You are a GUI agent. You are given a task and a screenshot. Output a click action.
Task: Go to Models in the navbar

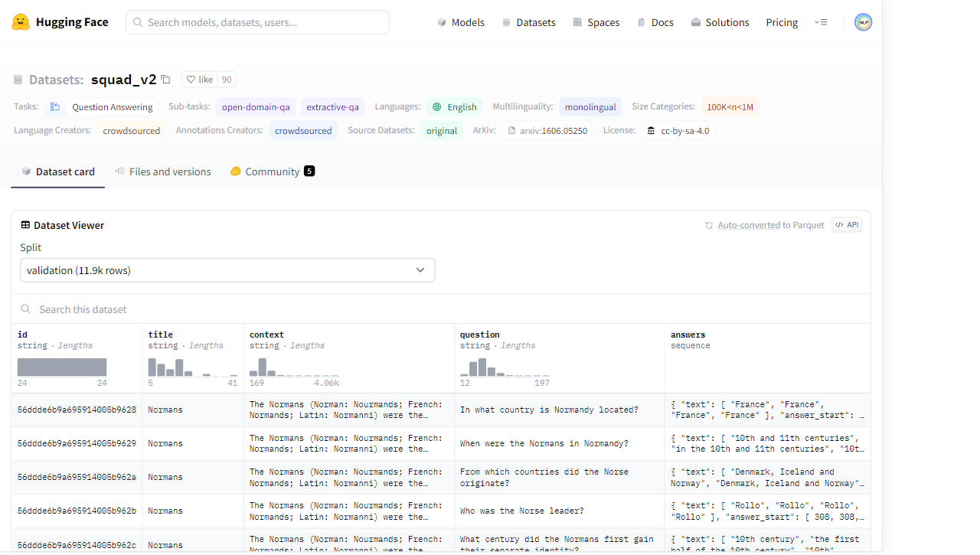pos(461,22)
